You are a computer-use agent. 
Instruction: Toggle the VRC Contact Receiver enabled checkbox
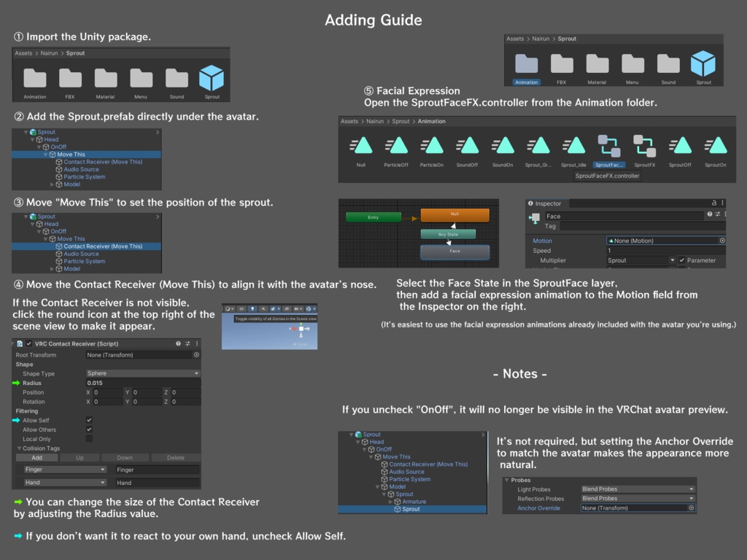[x=29, y=343]
